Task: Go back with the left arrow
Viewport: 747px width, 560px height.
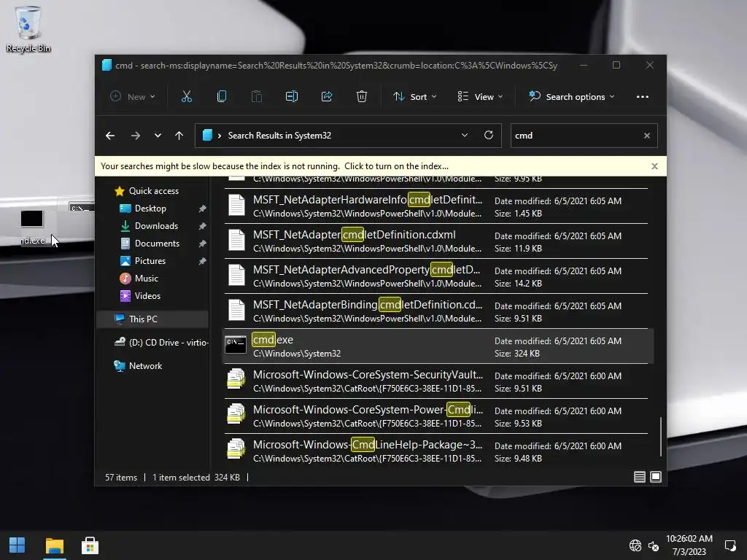Action: click(x=110, y=136)
